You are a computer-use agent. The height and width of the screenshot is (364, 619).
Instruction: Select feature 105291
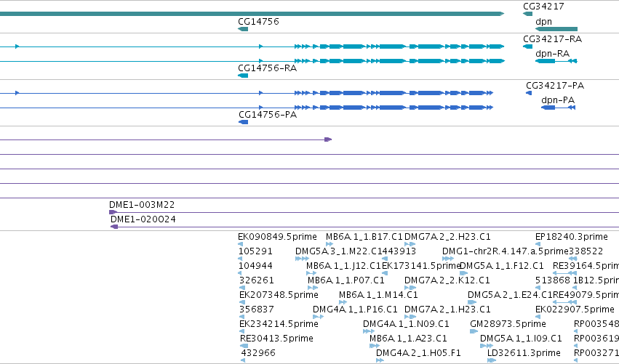(255, 251)
